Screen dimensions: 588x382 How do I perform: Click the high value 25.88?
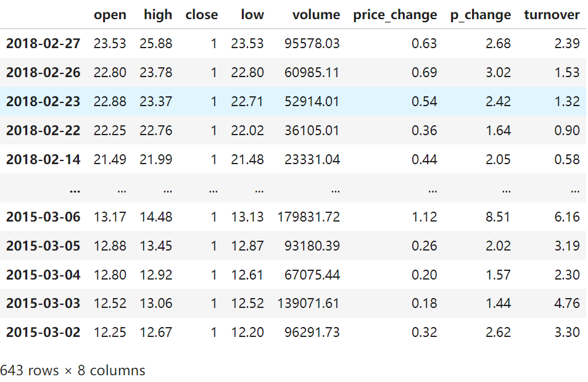(156, 43)
